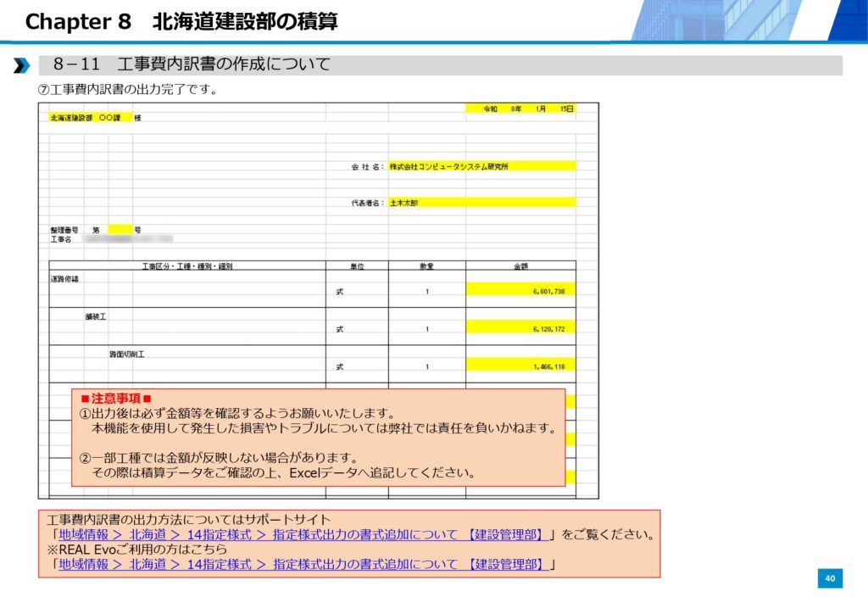Viewport: 868px width, 614px height.
Task: Select the company name cell 株式会社コンピュータシステム研究所
Action: point(481,167)
